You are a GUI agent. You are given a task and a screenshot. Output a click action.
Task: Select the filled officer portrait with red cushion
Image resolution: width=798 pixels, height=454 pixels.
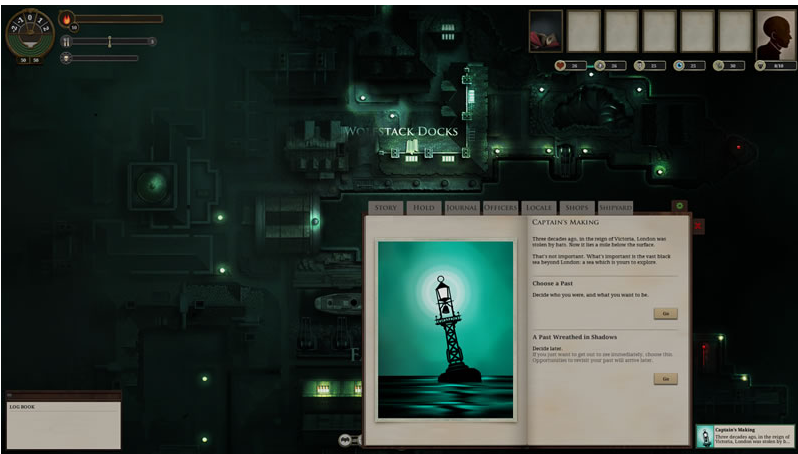point(546,31)
